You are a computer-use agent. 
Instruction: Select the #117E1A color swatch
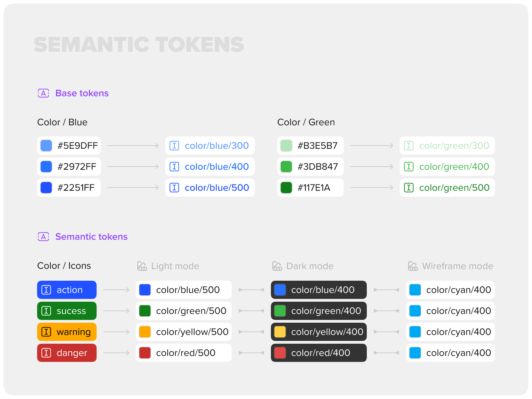pos(286,188)
